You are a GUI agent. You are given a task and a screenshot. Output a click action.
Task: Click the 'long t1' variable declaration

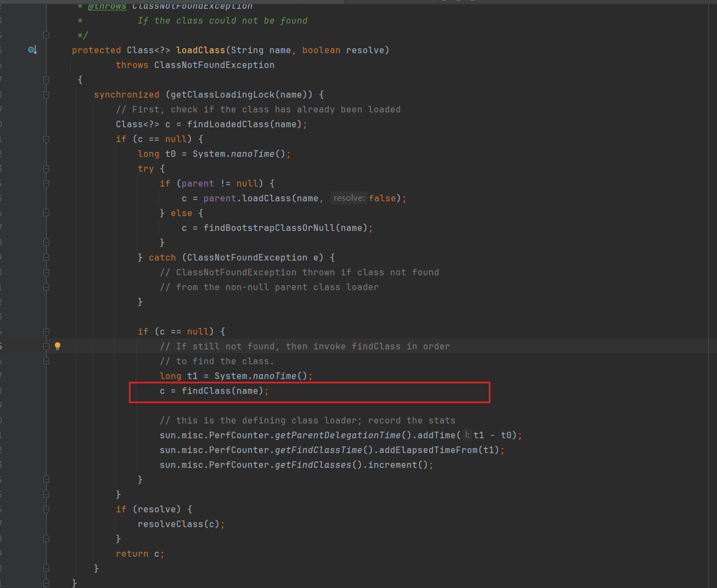coord(179,376)
